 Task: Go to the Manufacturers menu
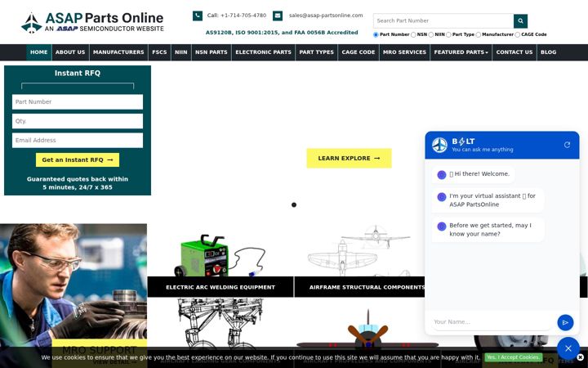tap(118, 52)
